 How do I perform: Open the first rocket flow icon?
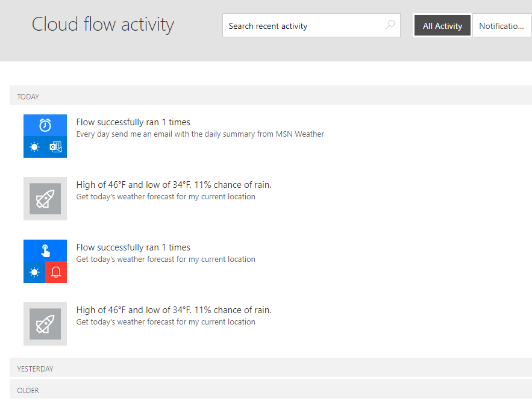(x=45, y=199)
